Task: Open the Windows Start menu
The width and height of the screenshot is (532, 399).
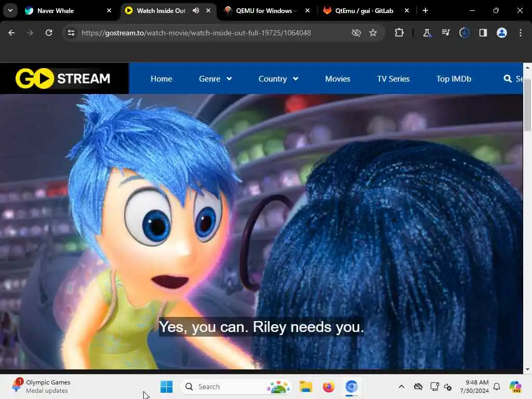Action: click(x=166, y=387)
